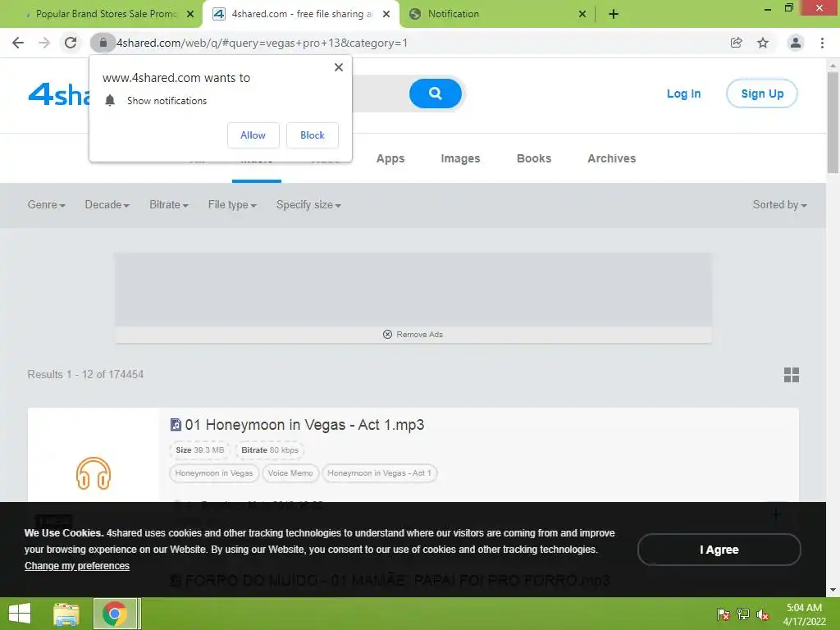Screen dimensions: 840x630
Task: Reload the 4shared page
Action: [71, 43]
